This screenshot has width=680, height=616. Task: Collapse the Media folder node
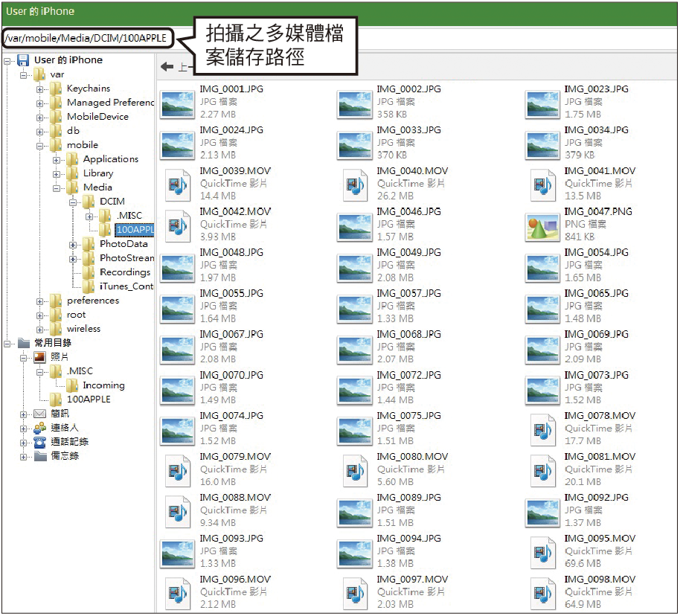tap(57, 188)
